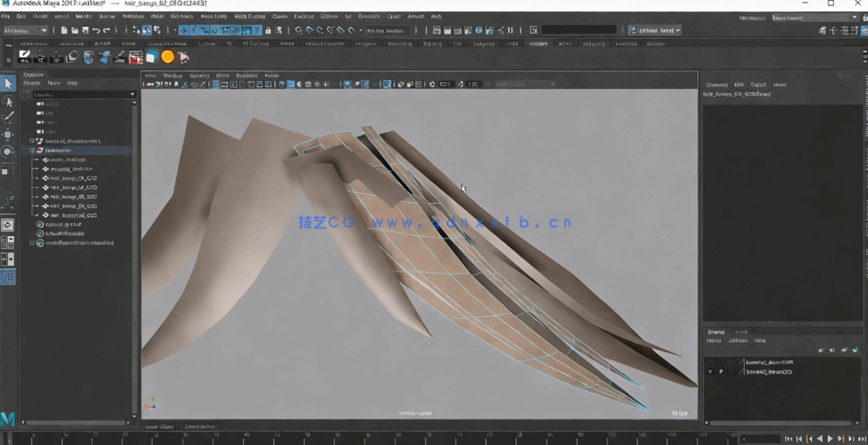868x445 pixels.
Task: Select the arrow Select tool in toolbox
Action: pyautogui.click(x=8, y=84)
